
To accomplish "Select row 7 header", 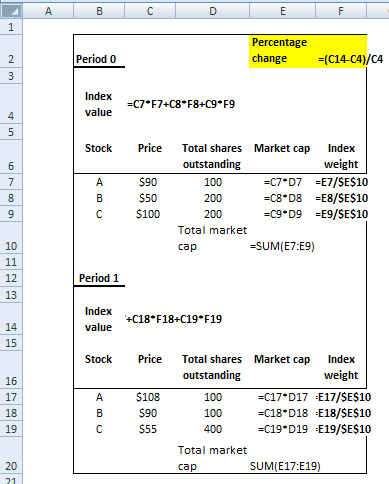I will [x=11, y=182].
